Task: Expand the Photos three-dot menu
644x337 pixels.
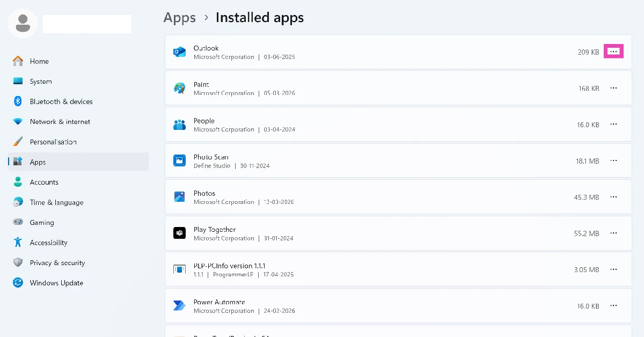Action: [613, 197]
